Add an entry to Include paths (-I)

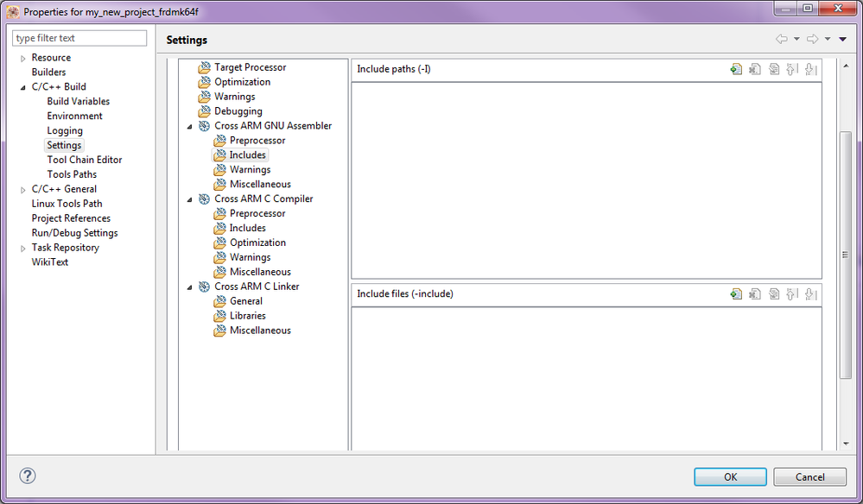(x=736, y=69)
